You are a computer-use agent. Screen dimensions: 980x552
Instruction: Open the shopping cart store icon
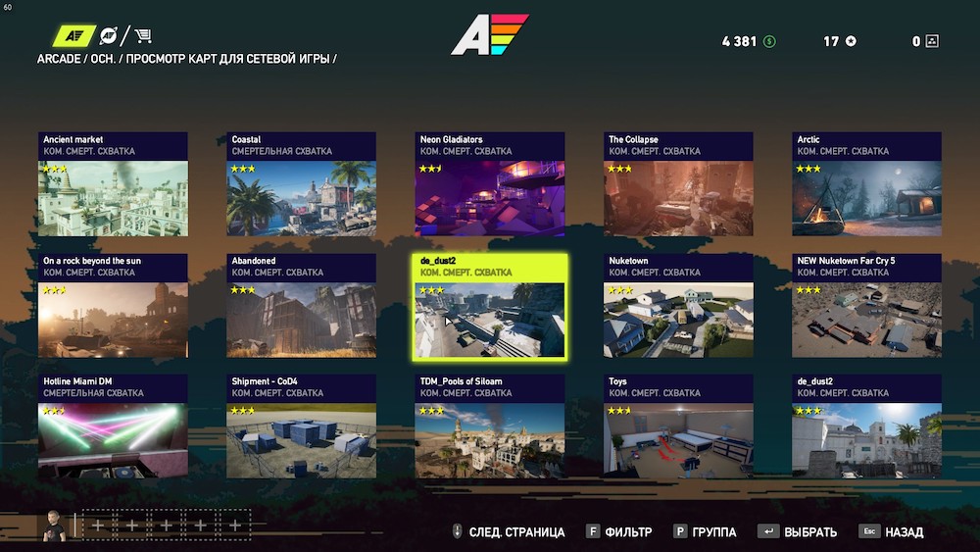pos(143,35)
